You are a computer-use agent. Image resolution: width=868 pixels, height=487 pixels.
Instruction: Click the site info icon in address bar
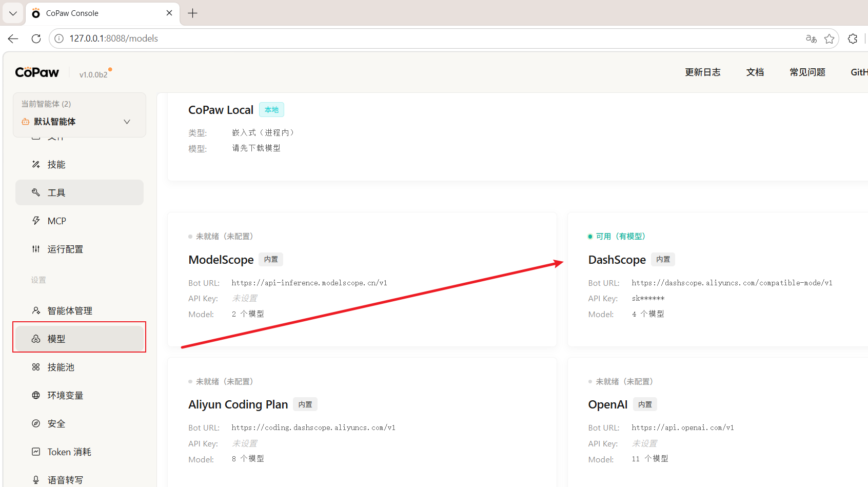(x=59, y=38)
